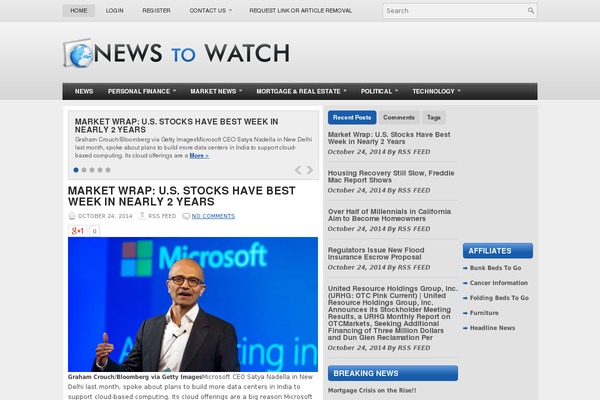Open Request Link or Article Removal
This screenshot has width=600, height=400.
point(300,11)
